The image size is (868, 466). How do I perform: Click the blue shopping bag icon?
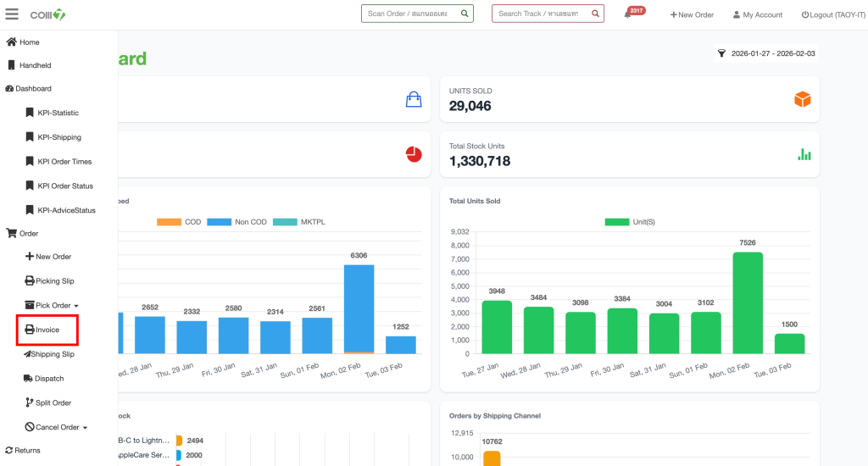(x=414, y=99)
